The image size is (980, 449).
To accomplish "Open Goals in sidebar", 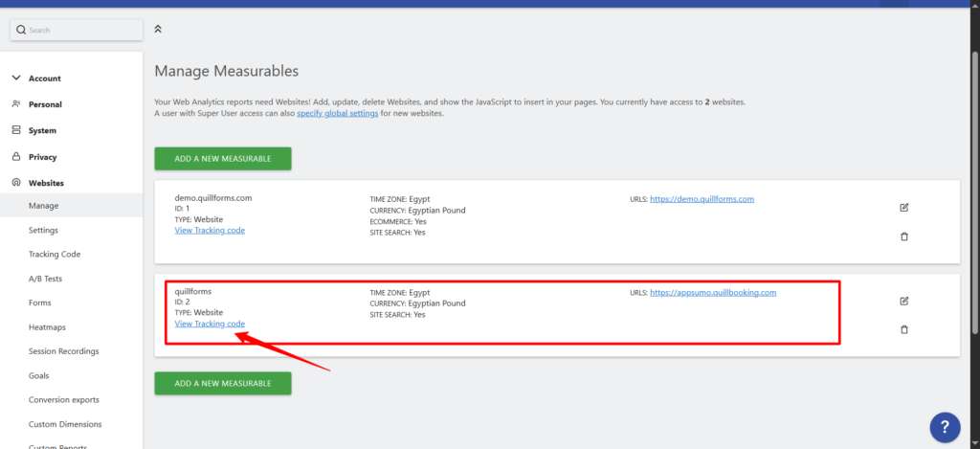I will 38,376.
